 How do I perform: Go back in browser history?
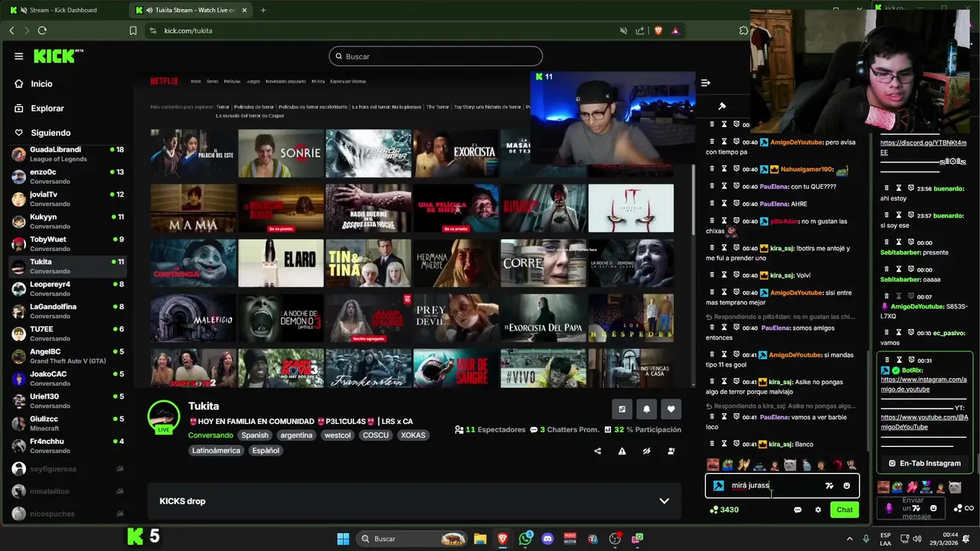(11, 31)
